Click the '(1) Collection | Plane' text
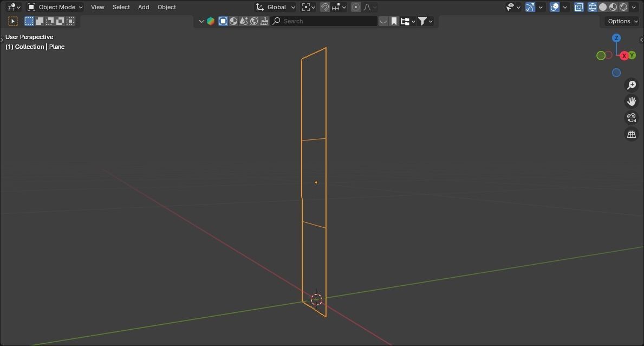The height and width of the screenshot is (346, 644). point(35,47)
